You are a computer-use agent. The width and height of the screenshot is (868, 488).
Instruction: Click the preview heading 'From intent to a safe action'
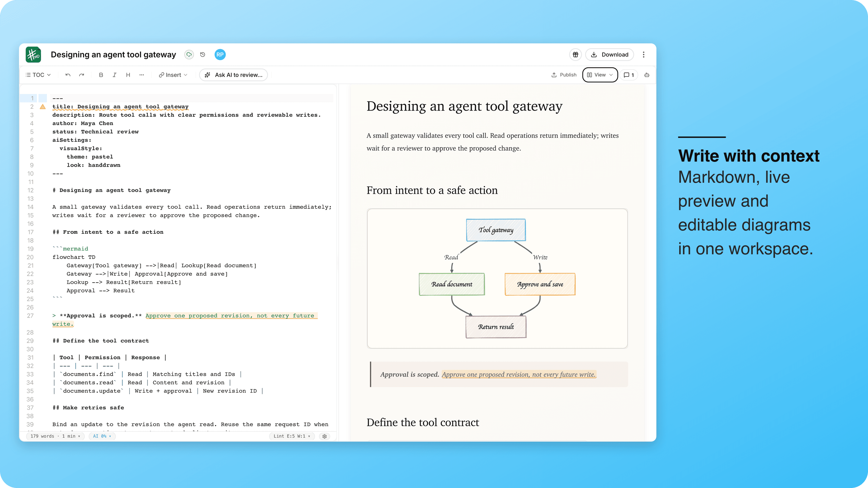pos(432,190)
